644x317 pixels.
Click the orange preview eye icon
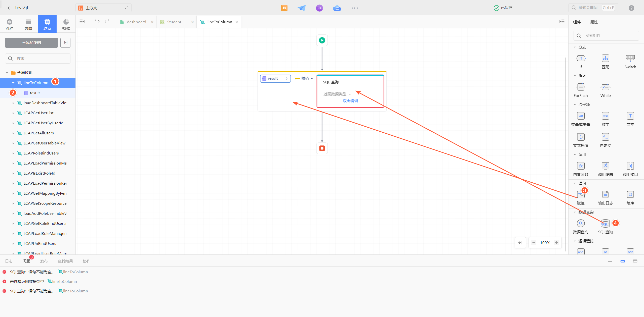point(284,8)
